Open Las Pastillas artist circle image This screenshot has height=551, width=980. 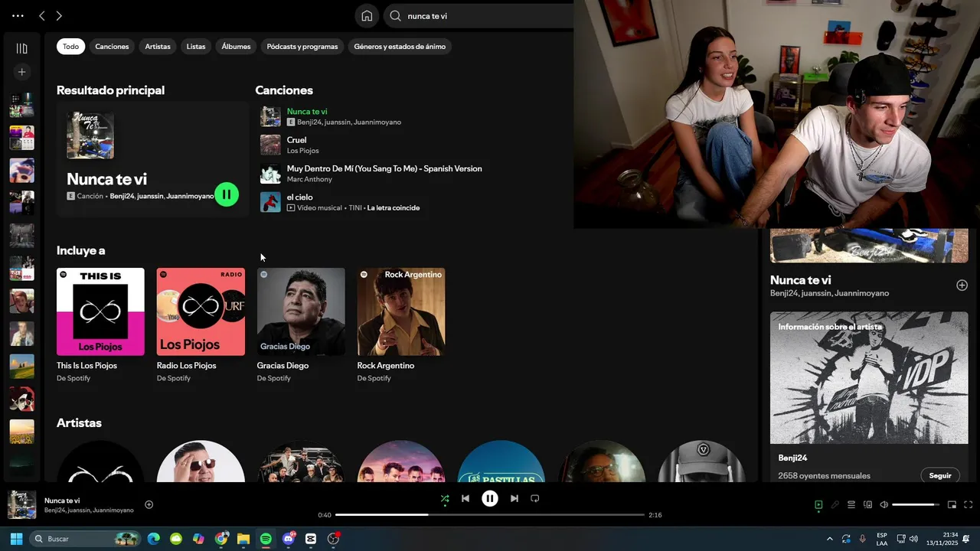click(x=501, y=461)
